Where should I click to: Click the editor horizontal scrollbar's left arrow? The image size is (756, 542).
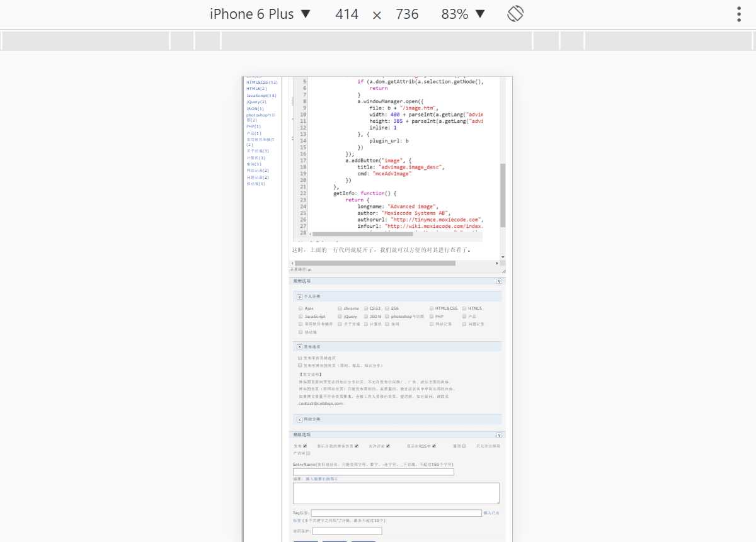pyautogui.click(x=292, y=263)
